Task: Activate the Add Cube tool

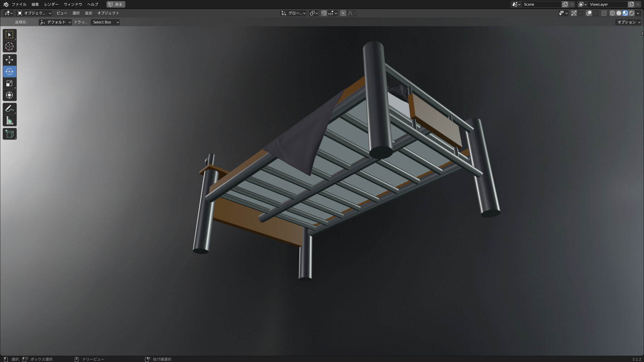Action: tap(10, 134)
